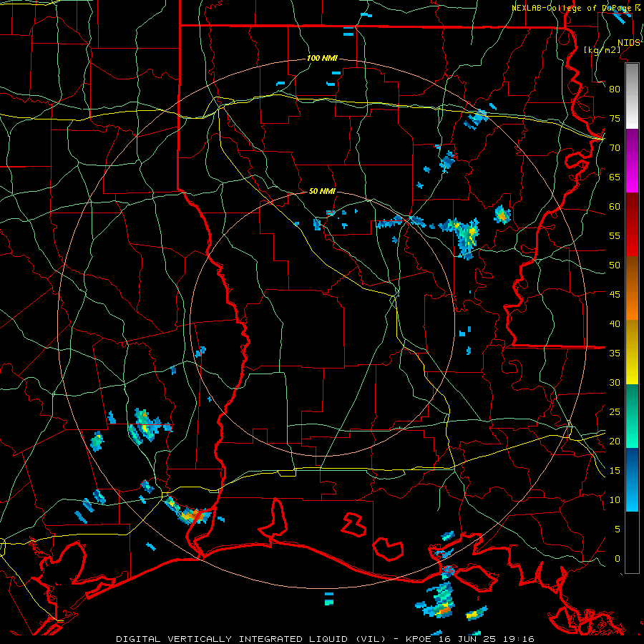Click the scale tick value 55

coord(615,235)
